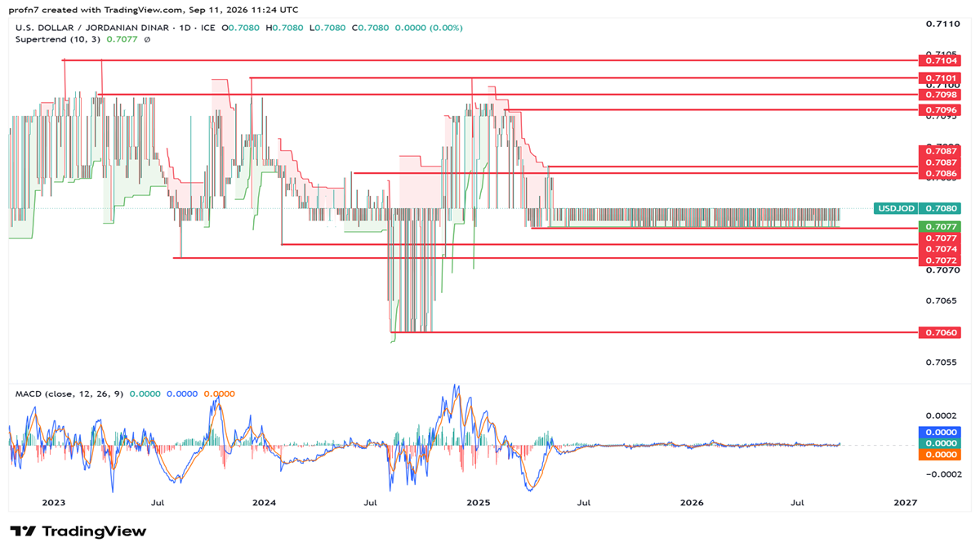This screenshot has height=551, width=980.
Task: Click the 0.0002 MACD scale value
Action: (942, 415)
